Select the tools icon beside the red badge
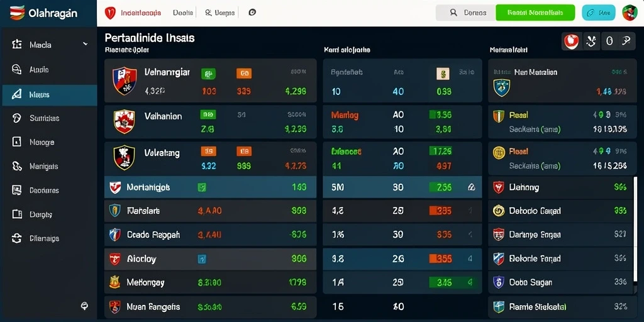The width and height of the screenshot is (644, 322). (x=591, y=41)
